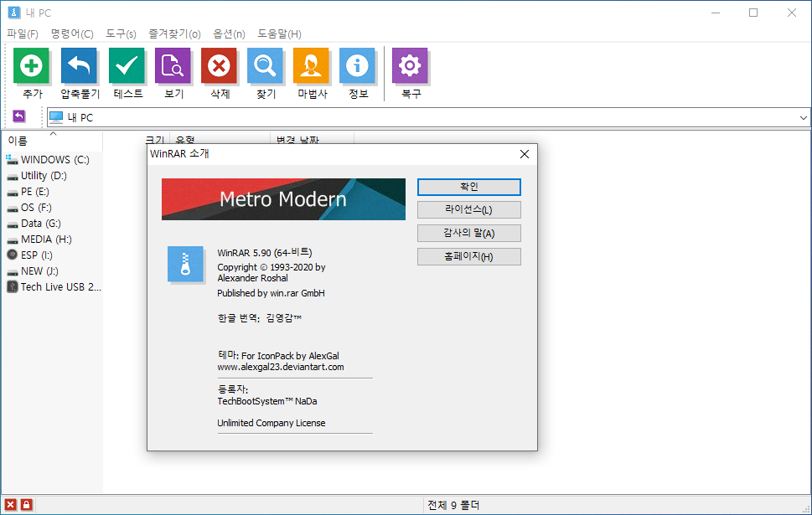Click the red X status bar icon

click(10, 505)
